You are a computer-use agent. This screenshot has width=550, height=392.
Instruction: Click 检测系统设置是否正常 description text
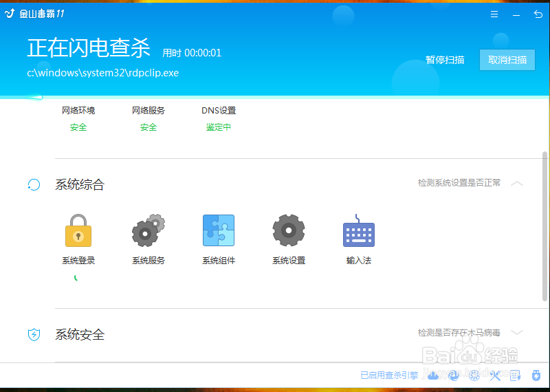pyautogui.click(x=459, y=183)
